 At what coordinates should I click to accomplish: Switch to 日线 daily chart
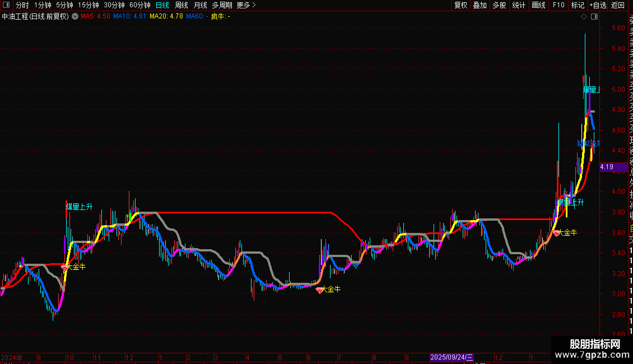pyautogui.click(x=162, y=5)
